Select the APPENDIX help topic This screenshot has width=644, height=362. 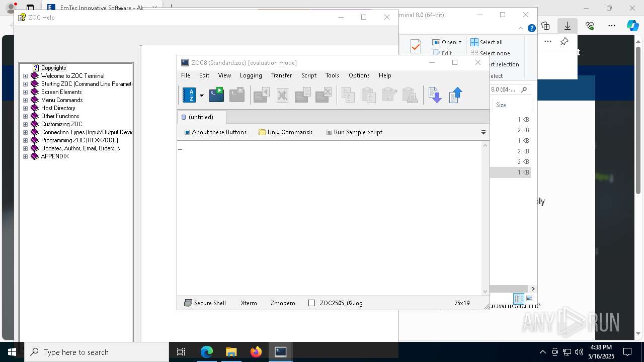coord(55,156)
